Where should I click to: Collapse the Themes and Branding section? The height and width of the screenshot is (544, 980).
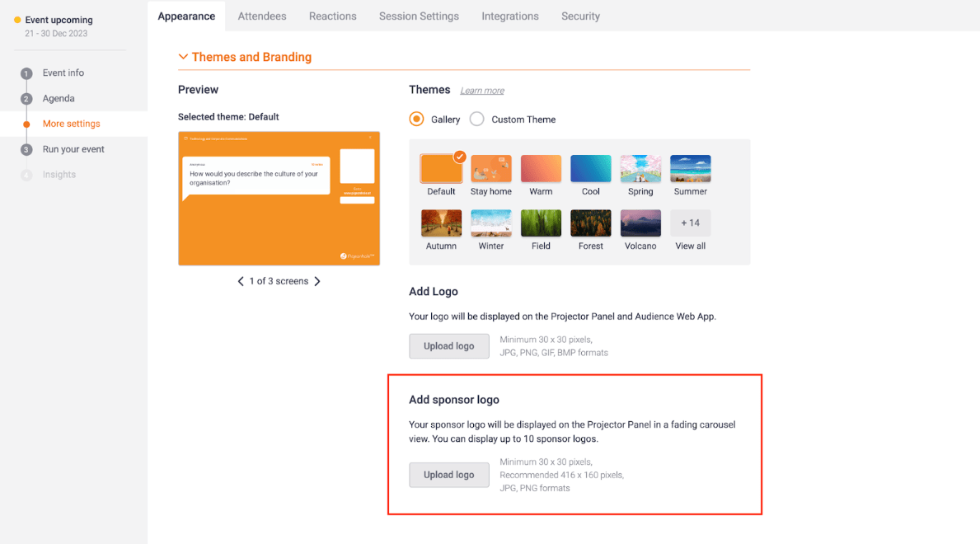(183, 57)
